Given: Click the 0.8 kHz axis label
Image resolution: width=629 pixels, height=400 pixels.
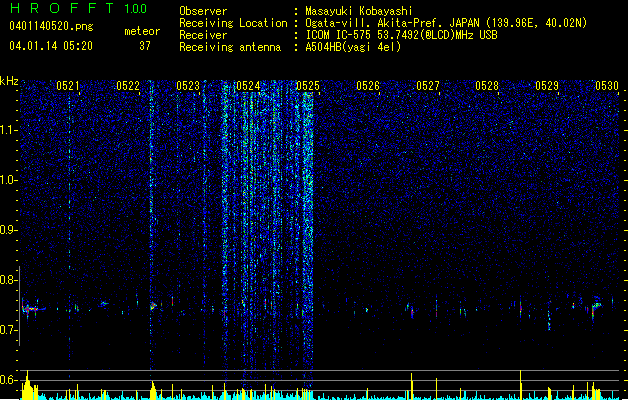Looking at the screenshot, I should [8, 280].
